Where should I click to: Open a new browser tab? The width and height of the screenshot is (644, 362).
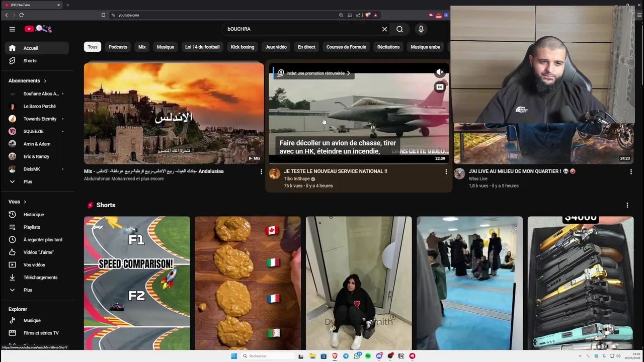68,5
